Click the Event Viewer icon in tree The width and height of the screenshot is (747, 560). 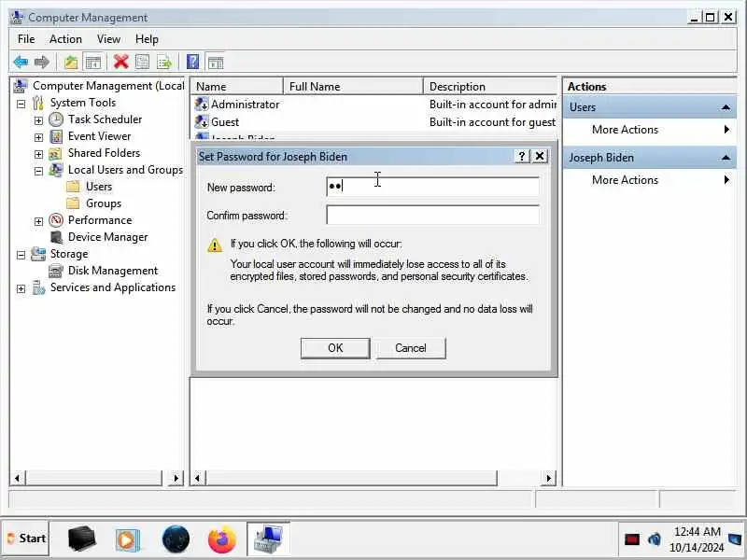(56, 136)
